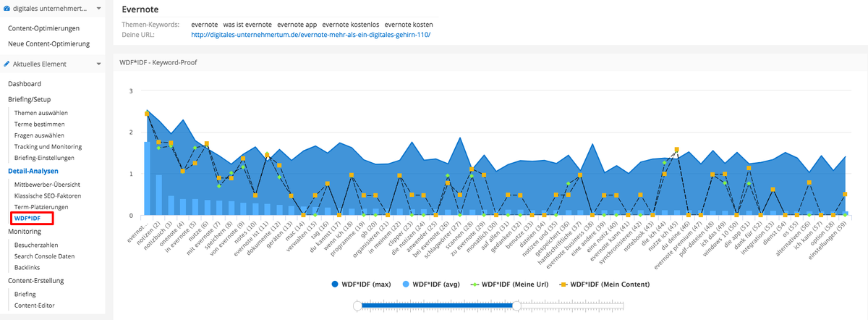Click the pencil icon next to Aktuelles Element
This screenshot has width=868, height=320.
(7, 64)
